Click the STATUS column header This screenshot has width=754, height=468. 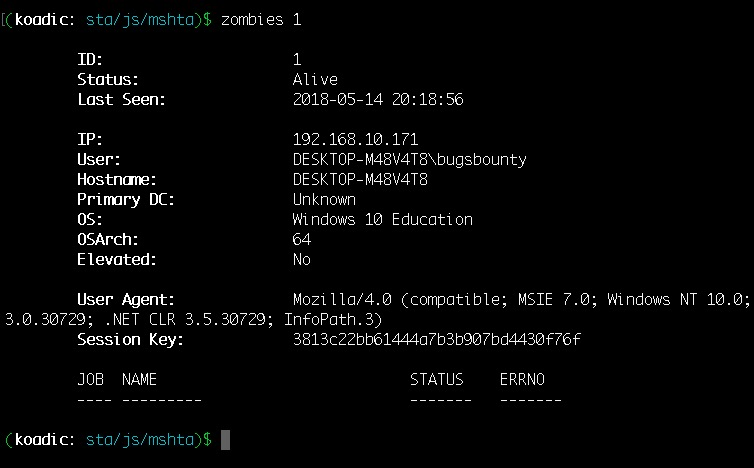437,380
